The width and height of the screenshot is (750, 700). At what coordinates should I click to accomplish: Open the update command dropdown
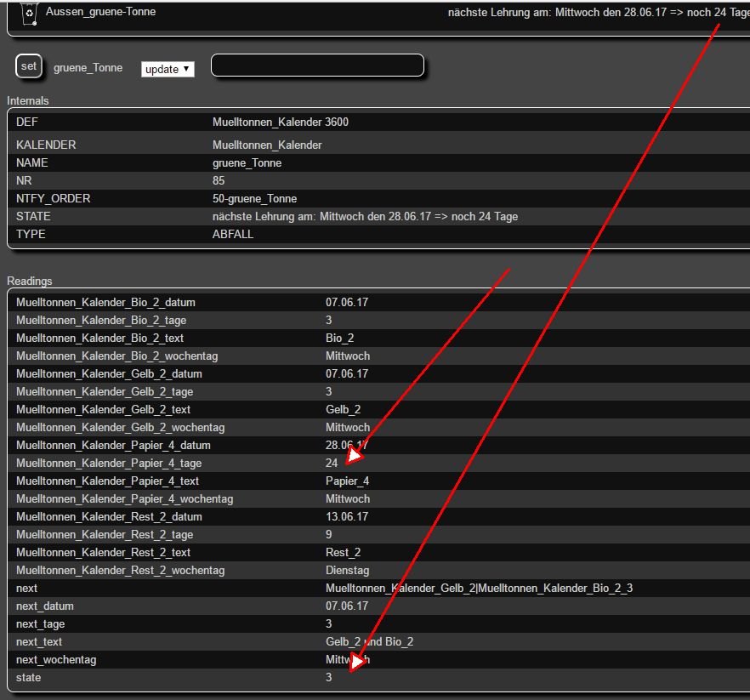[168, 69]
